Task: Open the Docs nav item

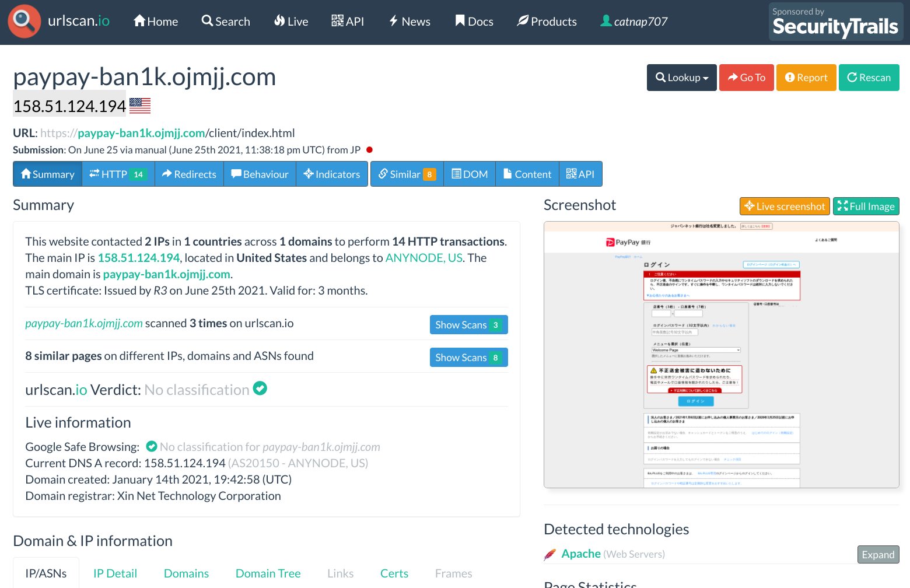Action: (474, 22)
